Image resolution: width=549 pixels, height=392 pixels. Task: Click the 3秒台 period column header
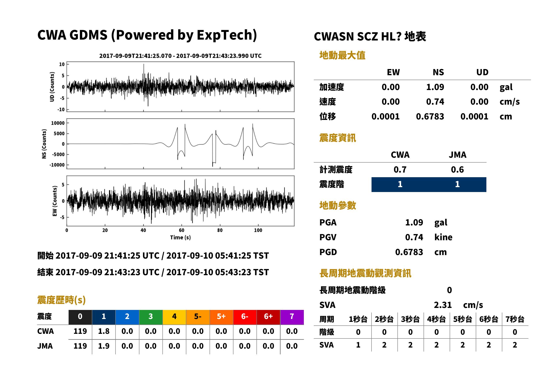point(410,319)
